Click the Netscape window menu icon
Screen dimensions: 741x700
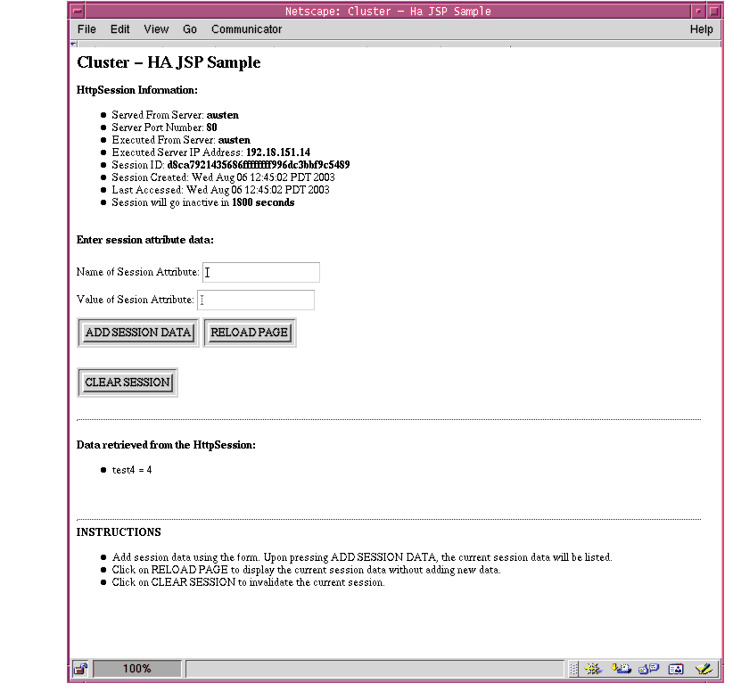(77, 11)
